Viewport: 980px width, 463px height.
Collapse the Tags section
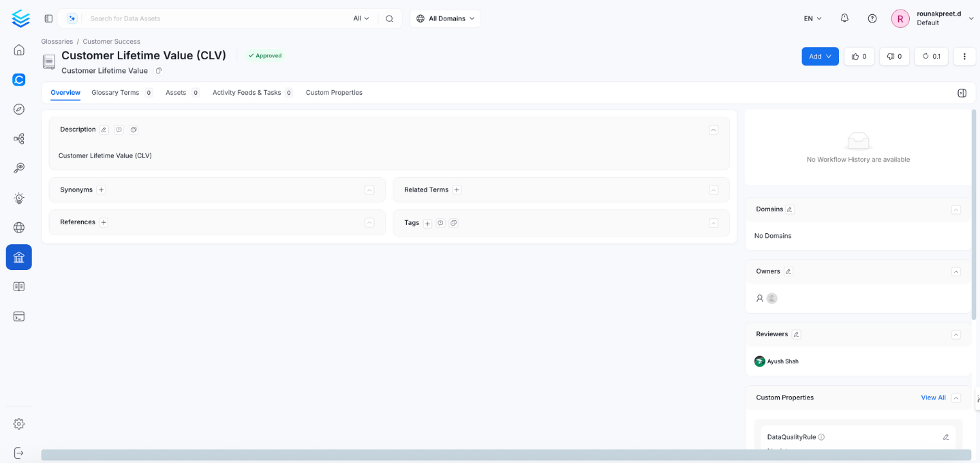tap(714, 223)
